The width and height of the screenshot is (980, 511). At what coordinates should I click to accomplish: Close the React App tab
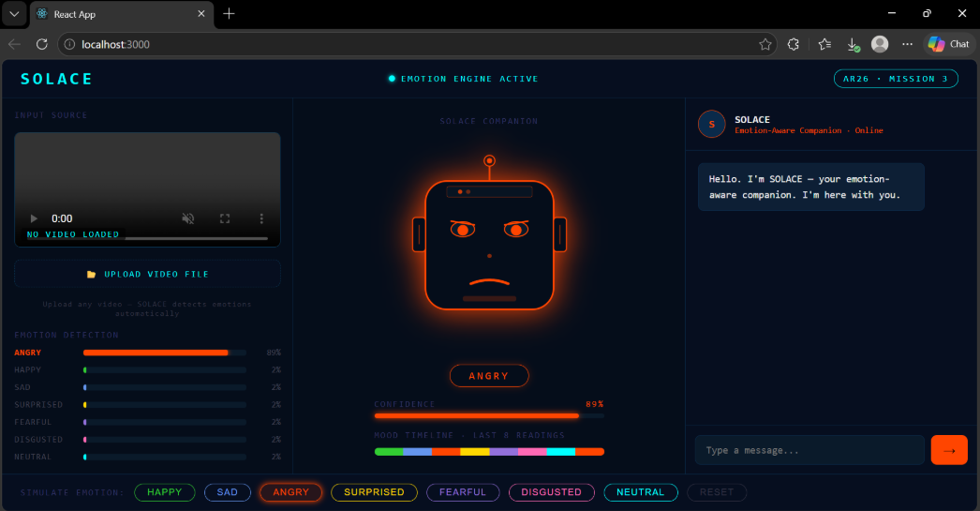201,14
